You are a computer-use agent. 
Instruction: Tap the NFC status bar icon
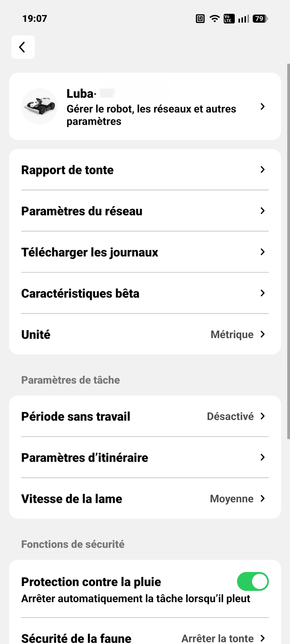click(x=200, y=19)
